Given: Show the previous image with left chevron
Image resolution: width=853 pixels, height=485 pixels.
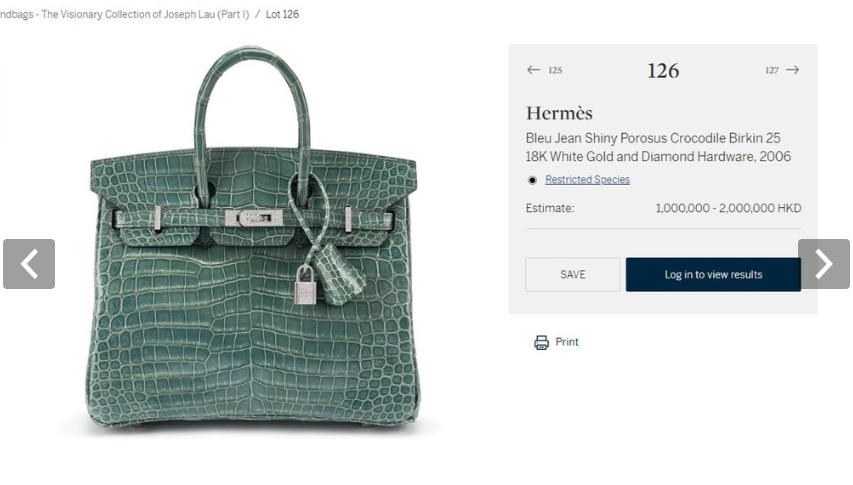Looking at the screenshot, I should pyautogui.click(x=29, y=264).
